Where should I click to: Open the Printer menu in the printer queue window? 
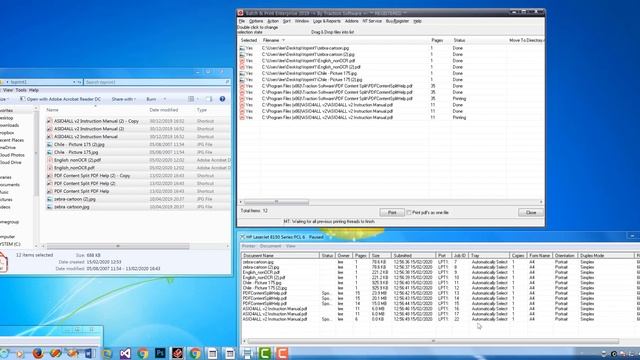pos(248,246)
